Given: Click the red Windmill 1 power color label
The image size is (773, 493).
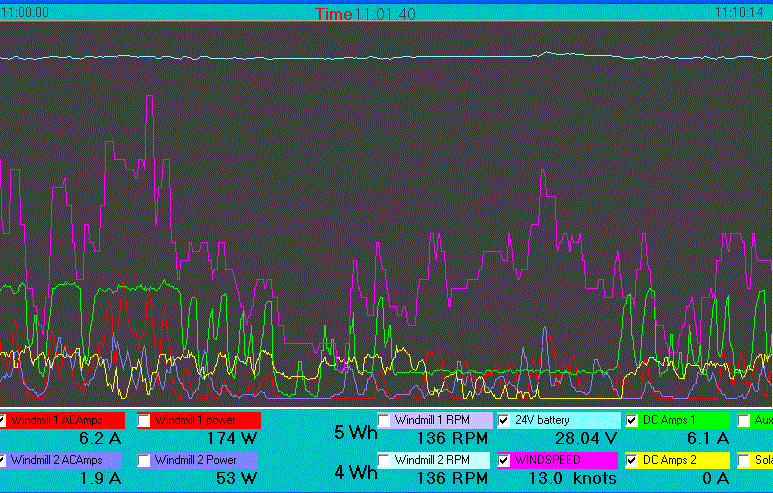Looking at the screenshot, I should tap(207, 420).
